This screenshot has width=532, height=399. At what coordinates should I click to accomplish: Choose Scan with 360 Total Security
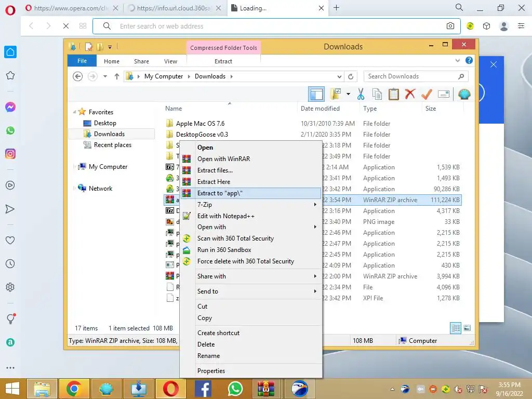(251, 238)
